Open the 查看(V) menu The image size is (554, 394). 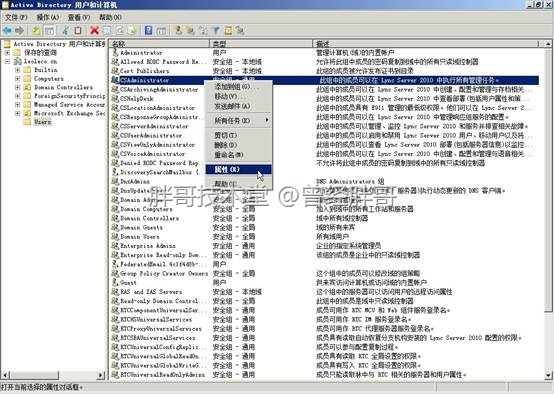coord(79,17)
